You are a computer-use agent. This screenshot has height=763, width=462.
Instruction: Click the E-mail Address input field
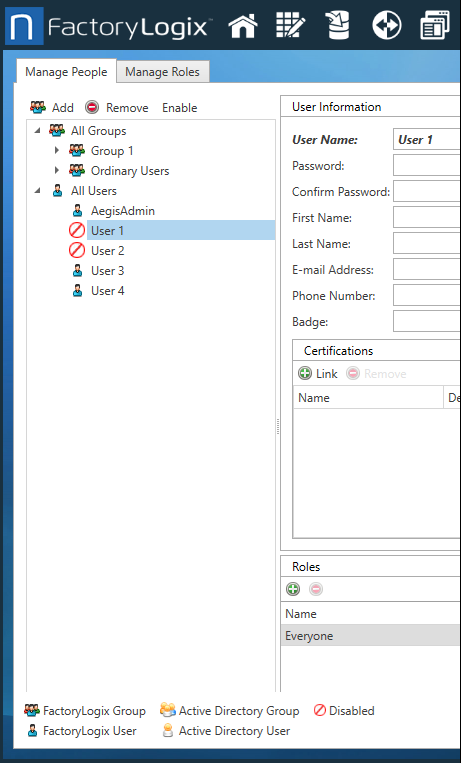point(426,270)
